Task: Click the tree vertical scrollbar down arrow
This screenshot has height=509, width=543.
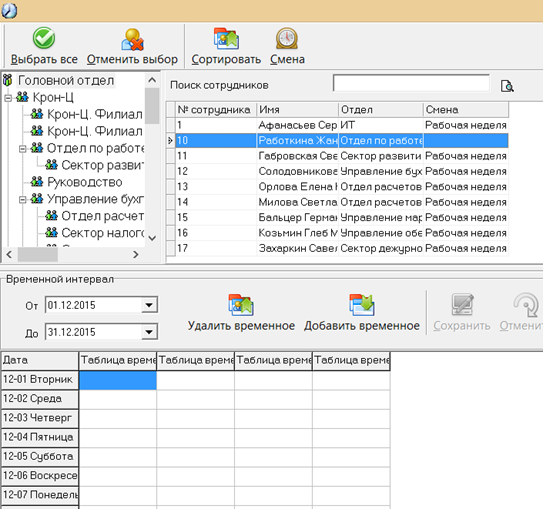Action: tap(152, 238)
